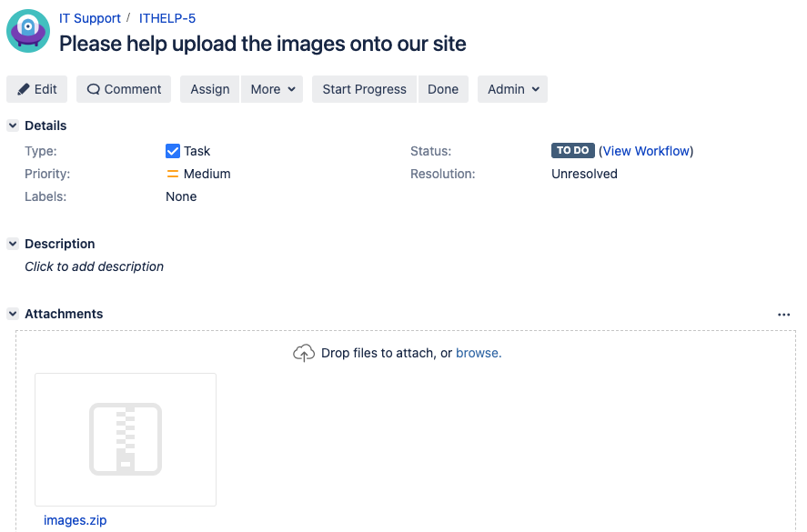Collapse the Details section

click(13, 125)
